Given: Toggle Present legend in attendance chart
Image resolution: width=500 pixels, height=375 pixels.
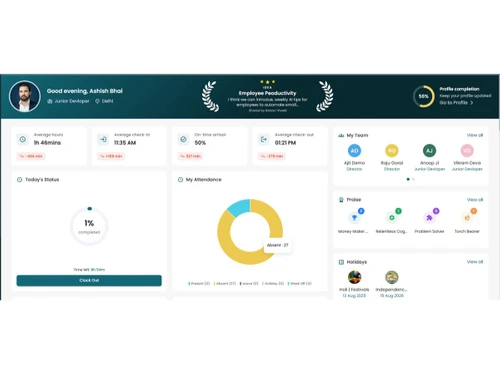Looking at the screenshot, I should (x=199, y=284).
